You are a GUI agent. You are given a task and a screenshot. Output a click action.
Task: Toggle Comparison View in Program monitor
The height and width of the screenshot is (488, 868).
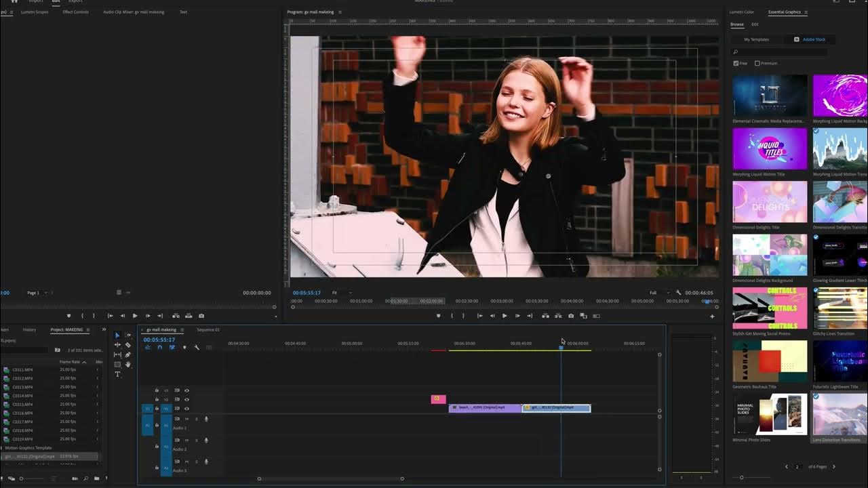583,316
